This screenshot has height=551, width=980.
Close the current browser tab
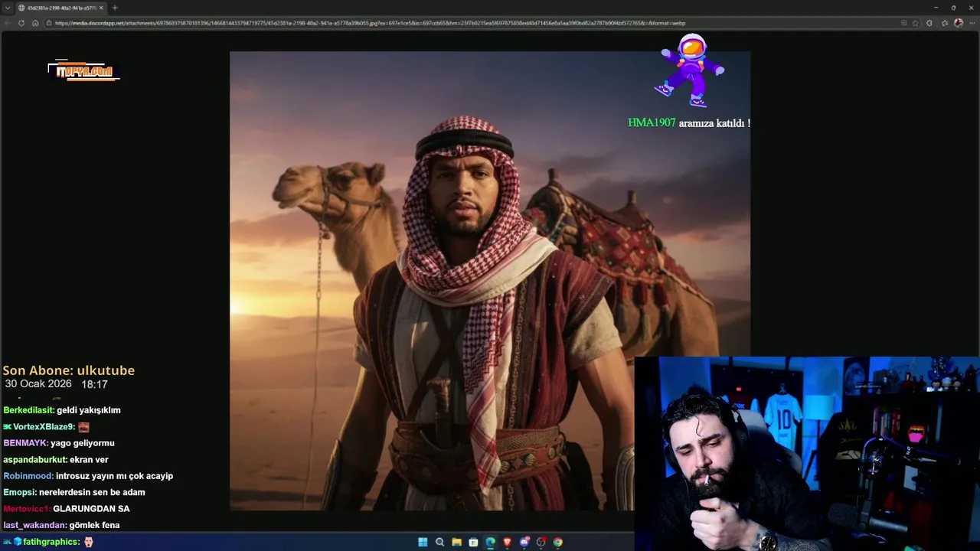click(100, 8)
